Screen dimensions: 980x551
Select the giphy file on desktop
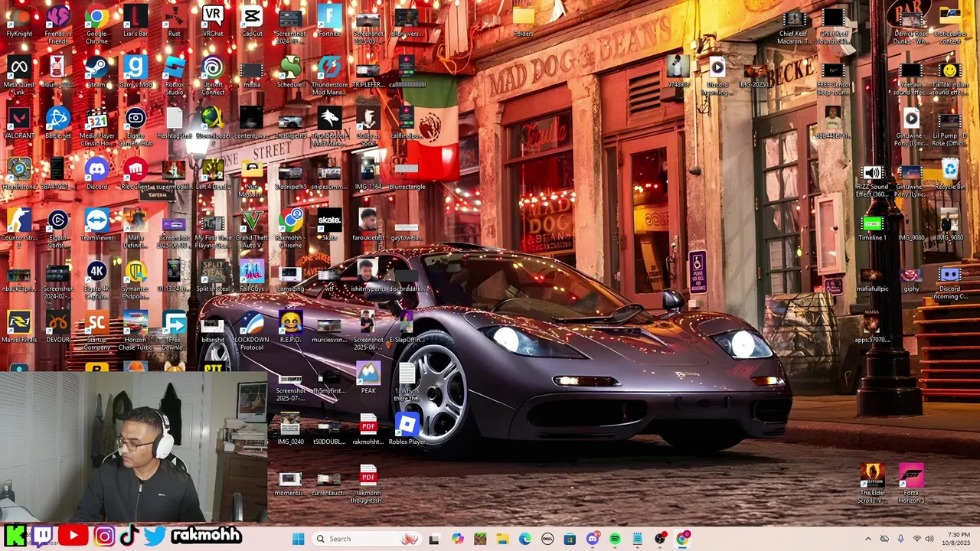911,279
